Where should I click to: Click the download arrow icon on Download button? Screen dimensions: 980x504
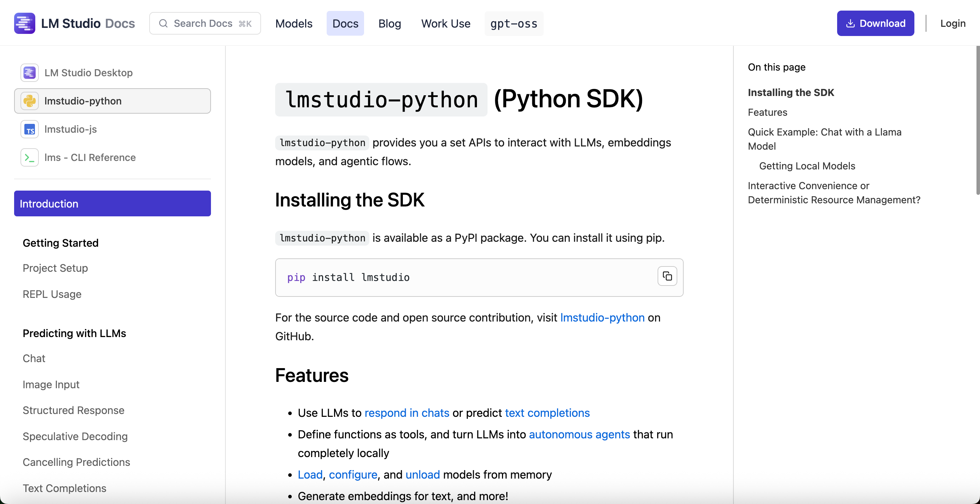coord(850,23)
